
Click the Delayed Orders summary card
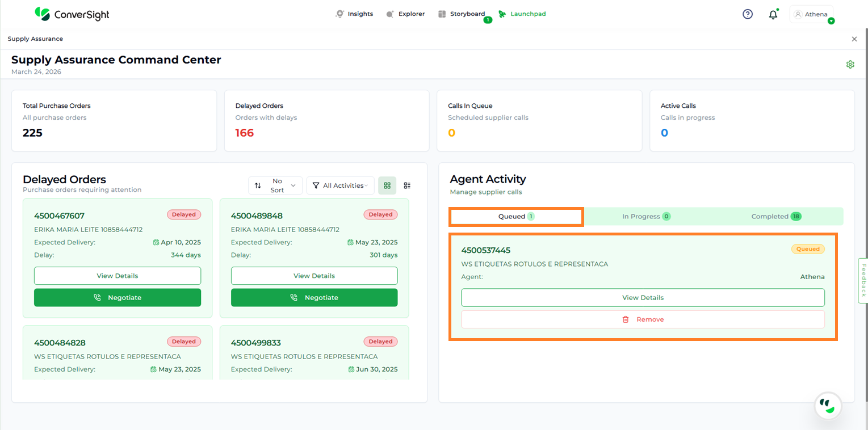tap(326, 121)
